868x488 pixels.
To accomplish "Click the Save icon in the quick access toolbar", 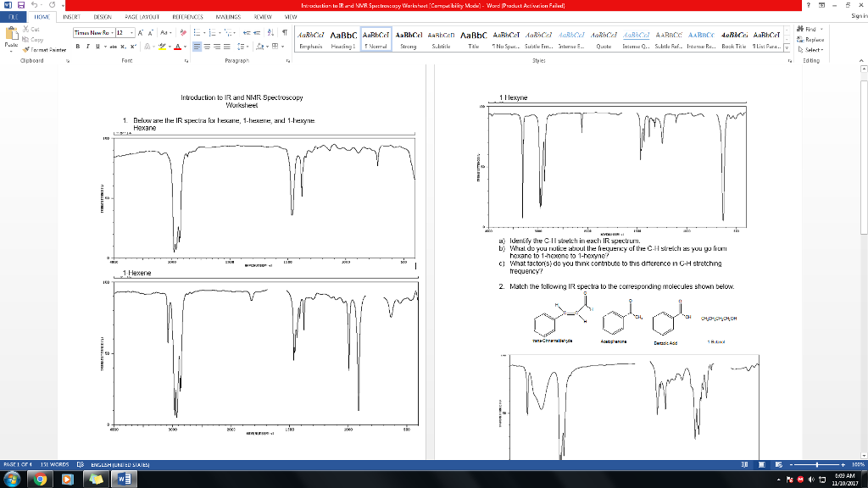I will click(x=21, y=5).
